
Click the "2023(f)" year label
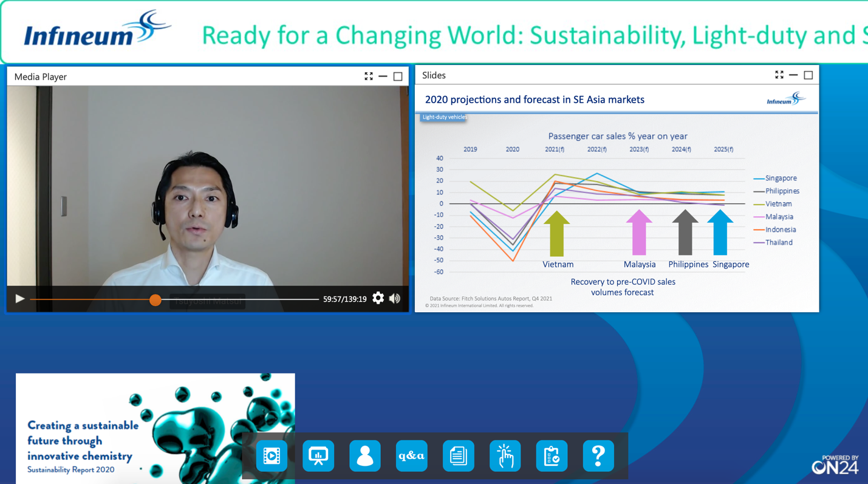pos(639,149)
